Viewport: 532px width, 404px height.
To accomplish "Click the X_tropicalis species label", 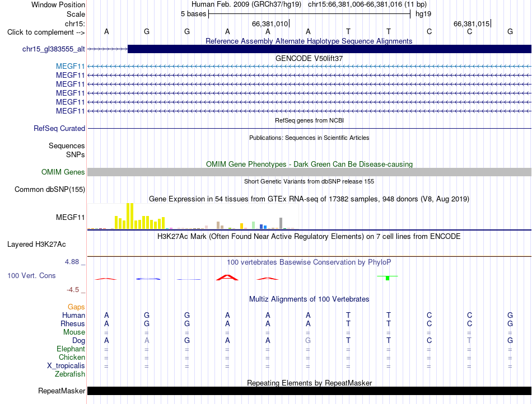I will 66,366.
